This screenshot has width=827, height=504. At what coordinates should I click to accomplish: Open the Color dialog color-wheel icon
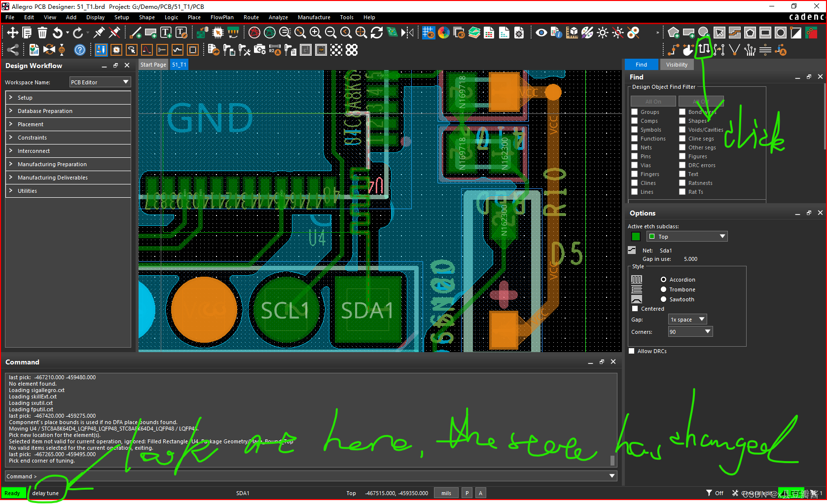coord(444,33)
